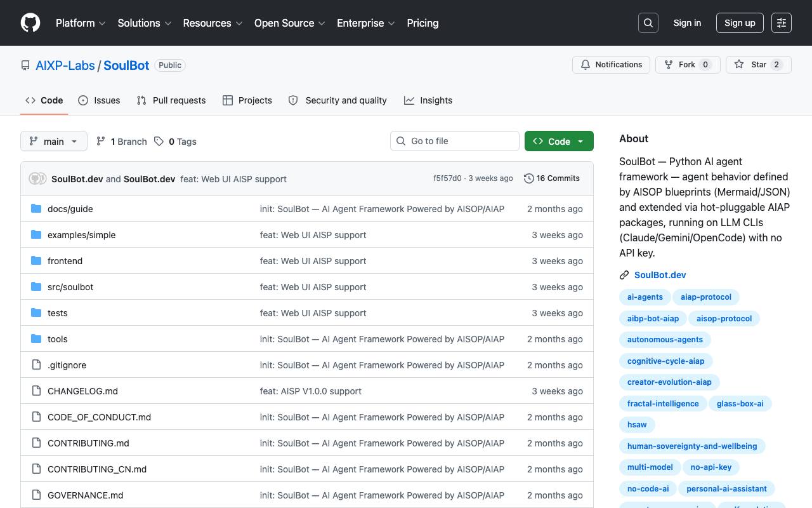The height and width of the screenshot is (508, 812).
Task: Select the personal-ai-assistant topic tag
Action: coord(726,489)
